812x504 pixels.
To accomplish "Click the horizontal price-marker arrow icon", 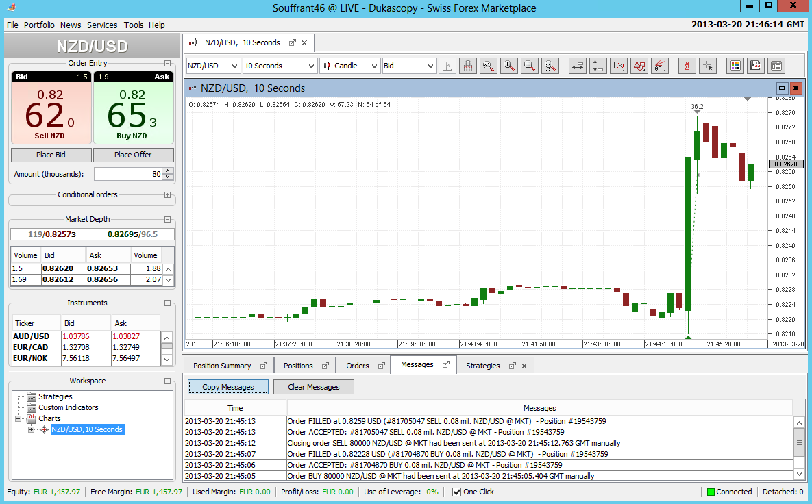I will click(x=578, y=66).
